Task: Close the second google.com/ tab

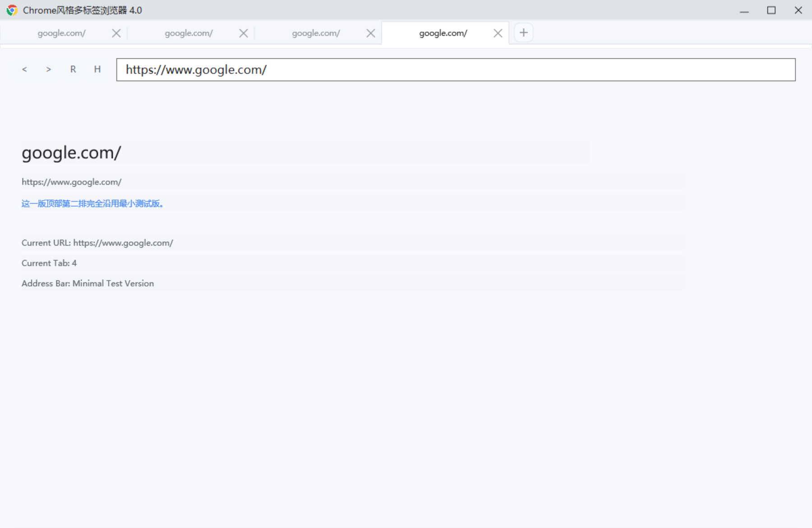Action: 244,33
